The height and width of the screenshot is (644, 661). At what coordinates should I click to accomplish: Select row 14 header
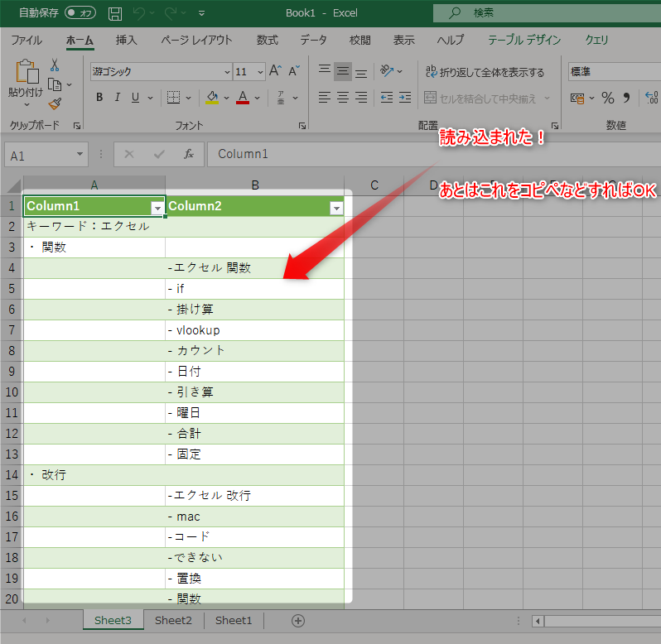tap(12, 474)
